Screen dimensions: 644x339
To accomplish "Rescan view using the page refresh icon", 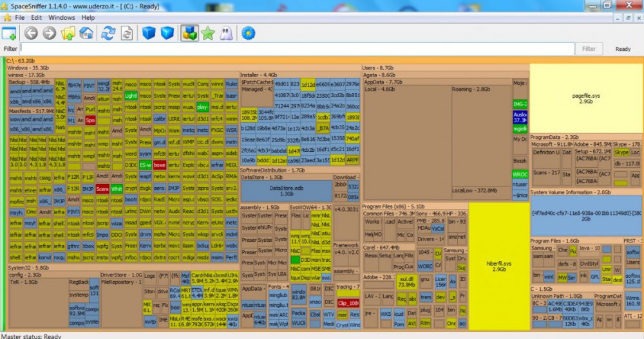I will (x=128, y=33).
